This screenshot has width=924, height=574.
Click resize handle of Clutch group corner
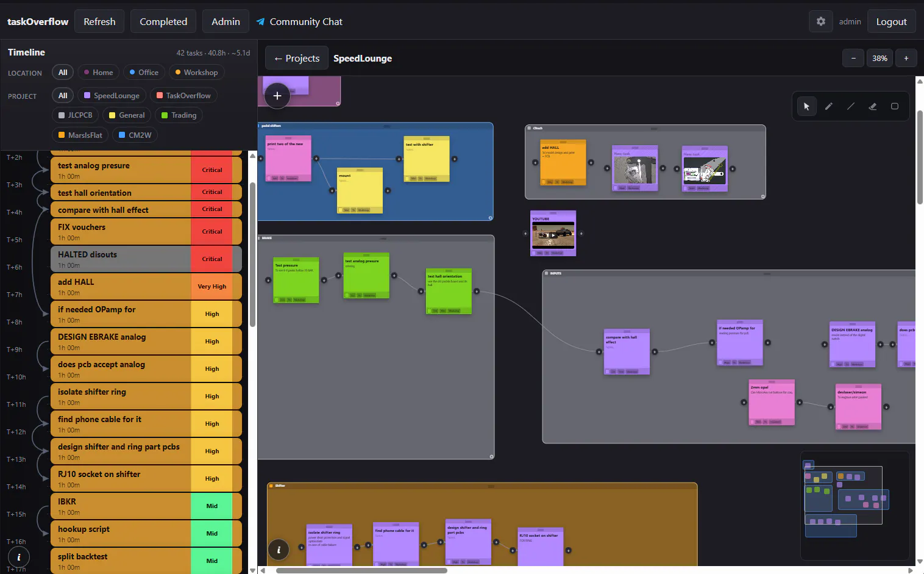(x=762, y=196)
